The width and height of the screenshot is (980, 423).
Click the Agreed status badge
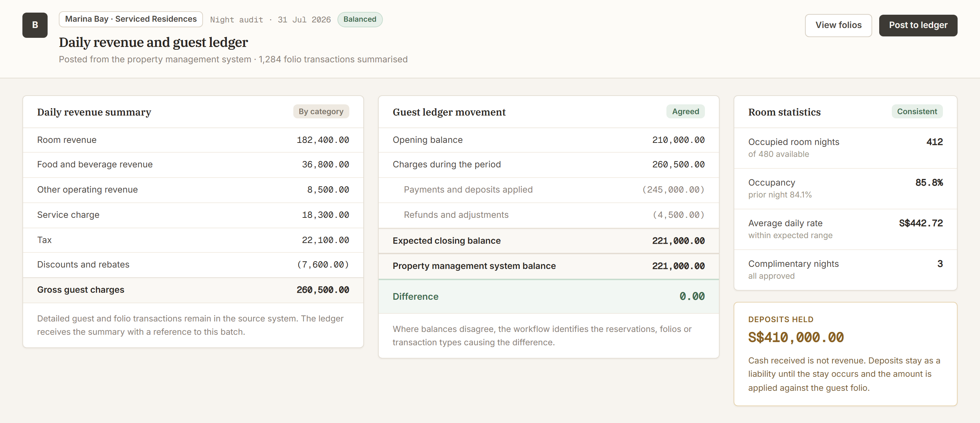coord(685,112)
